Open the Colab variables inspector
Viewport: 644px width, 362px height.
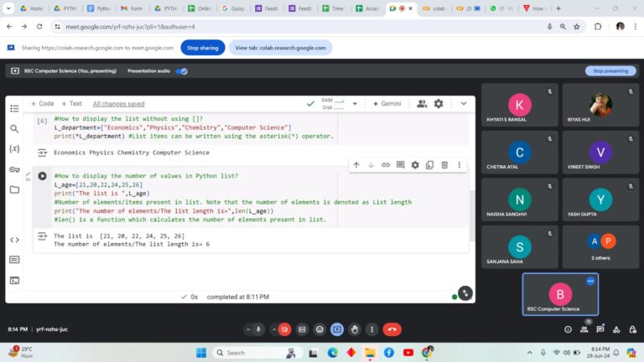14,149
